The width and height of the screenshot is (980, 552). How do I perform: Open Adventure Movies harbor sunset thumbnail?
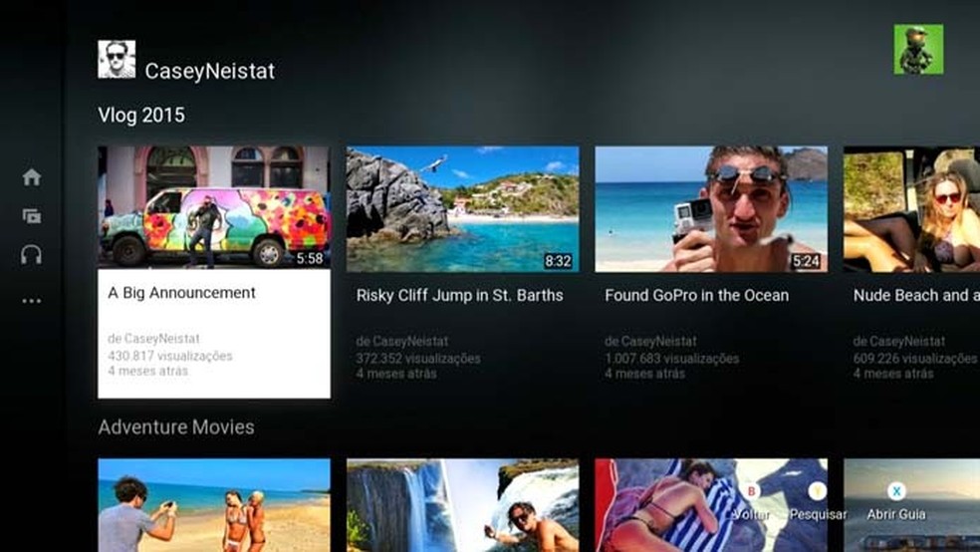[911, 505]
